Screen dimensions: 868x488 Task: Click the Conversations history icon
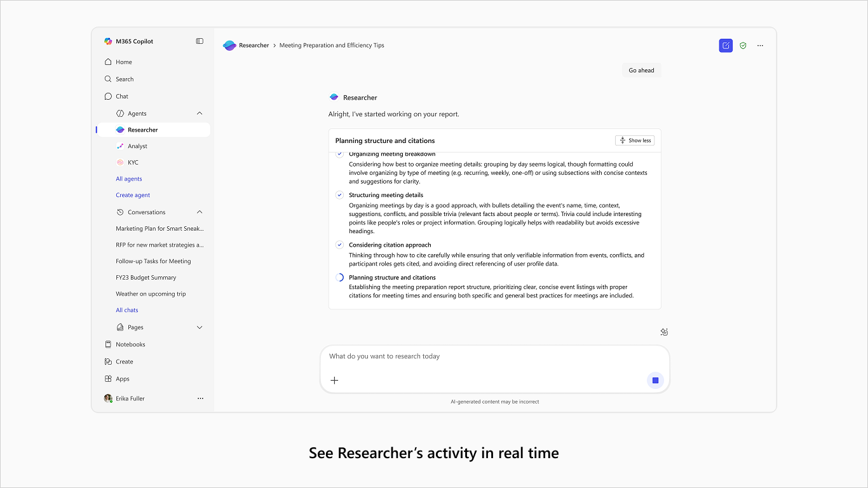tap(120, 212)
